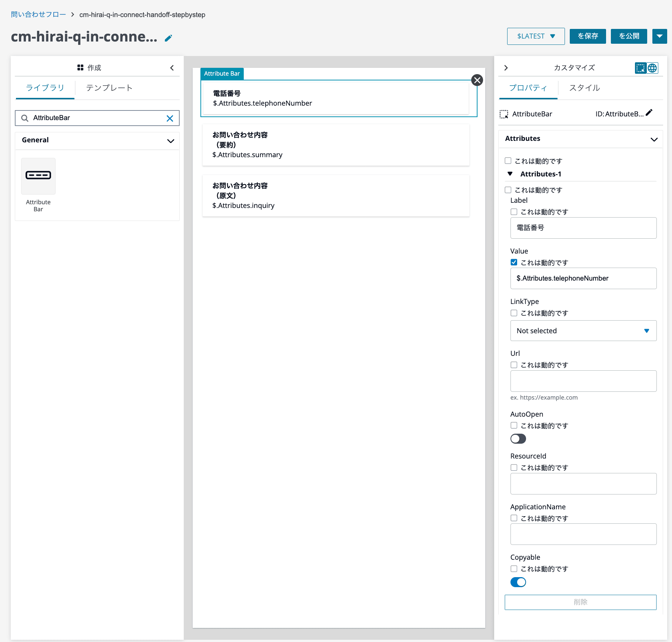Click the ID: AttributeB... text
The height and width of the screenshot is (642, 672).
pos(619,114)
